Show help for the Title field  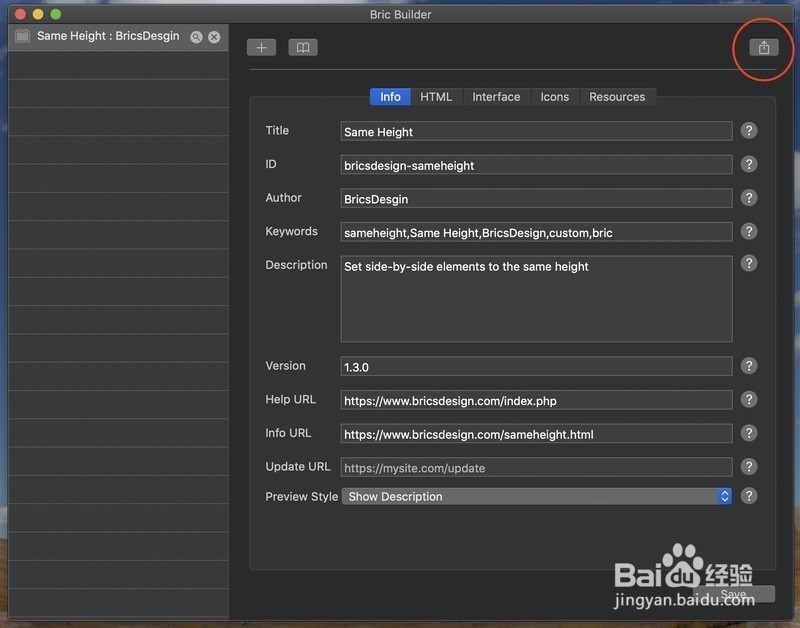748,131
